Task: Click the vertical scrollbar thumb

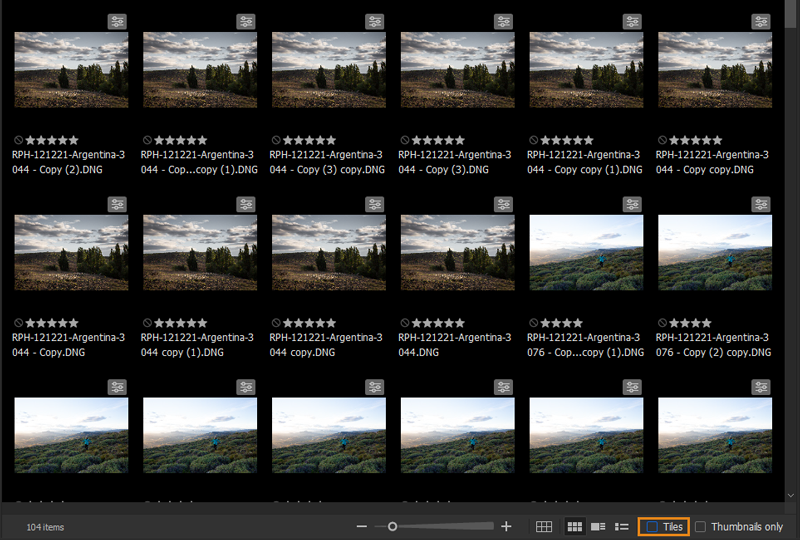Action: click(791, 15)
